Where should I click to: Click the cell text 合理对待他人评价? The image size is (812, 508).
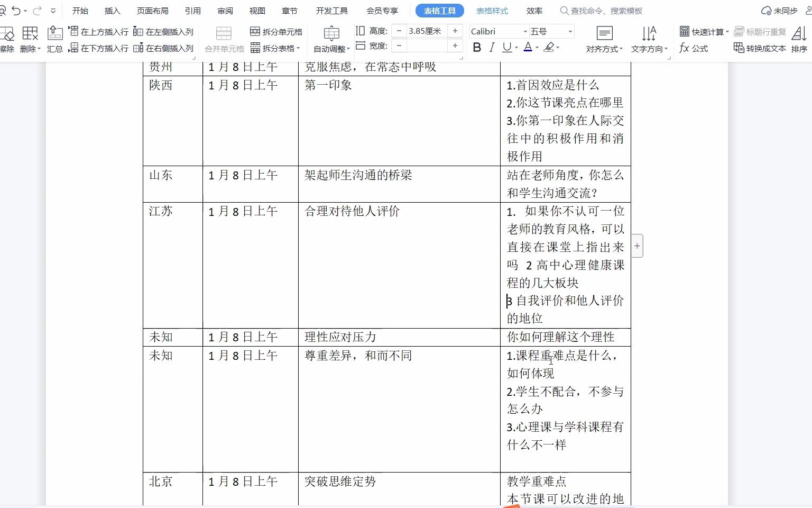[x=352, y=211]
